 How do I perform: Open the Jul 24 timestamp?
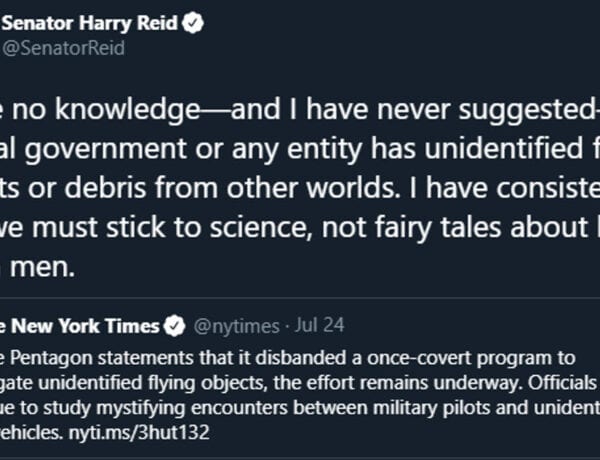[x=319, y=325]
